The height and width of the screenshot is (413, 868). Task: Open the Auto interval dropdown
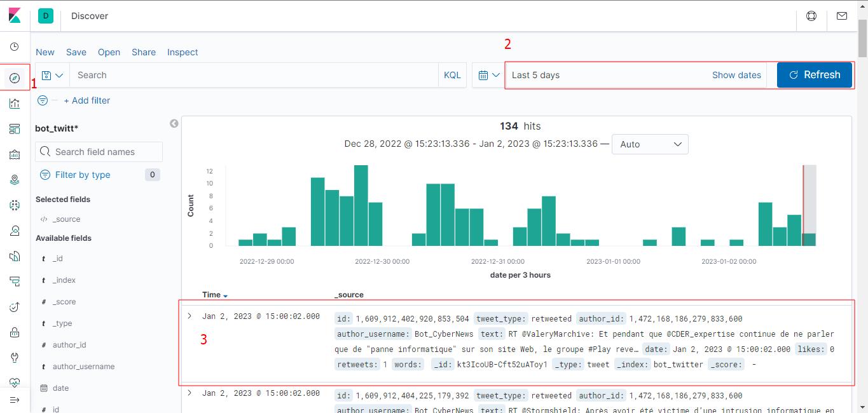649,144
